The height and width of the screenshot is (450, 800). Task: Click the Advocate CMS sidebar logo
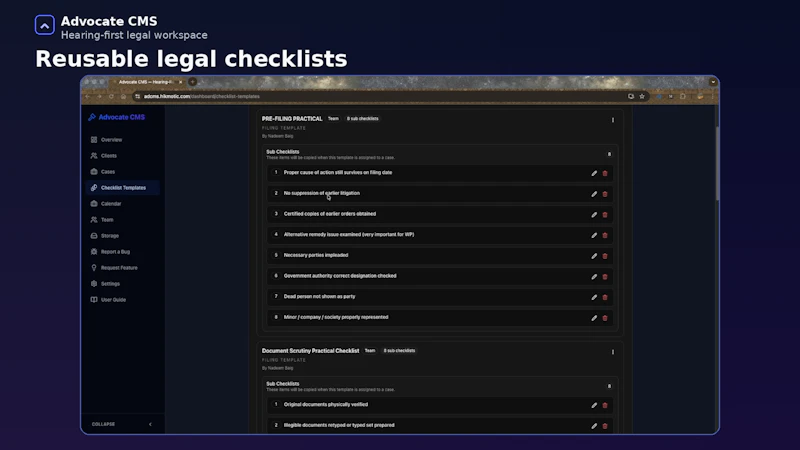(x=116, y=117)
